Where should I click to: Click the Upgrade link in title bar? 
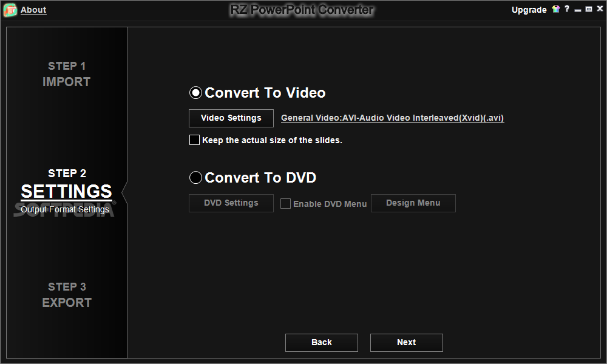[529, 10]
